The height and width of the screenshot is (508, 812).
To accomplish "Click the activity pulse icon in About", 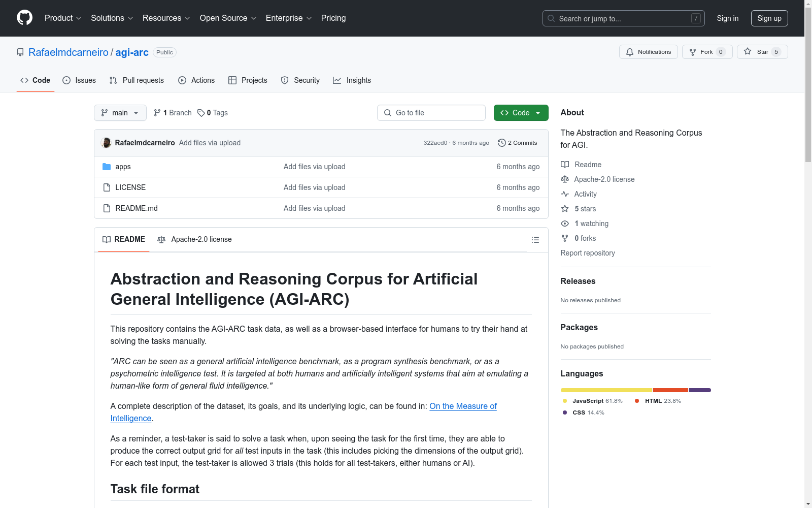I will tap(565, 194).
